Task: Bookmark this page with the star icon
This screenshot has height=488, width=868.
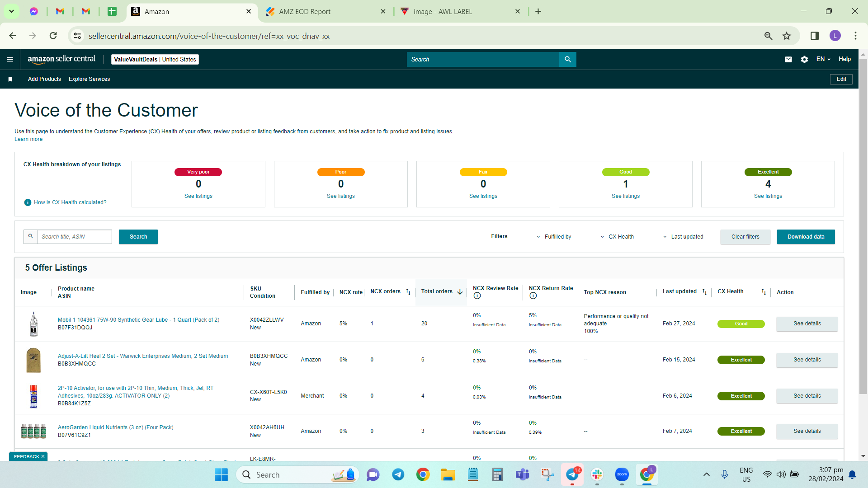Action: point(787,36)
